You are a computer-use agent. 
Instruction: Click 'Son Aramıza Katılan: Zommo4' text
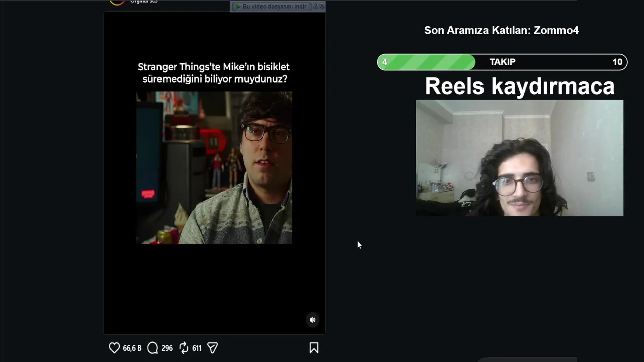pyautogui.click(x=502, y=30)
